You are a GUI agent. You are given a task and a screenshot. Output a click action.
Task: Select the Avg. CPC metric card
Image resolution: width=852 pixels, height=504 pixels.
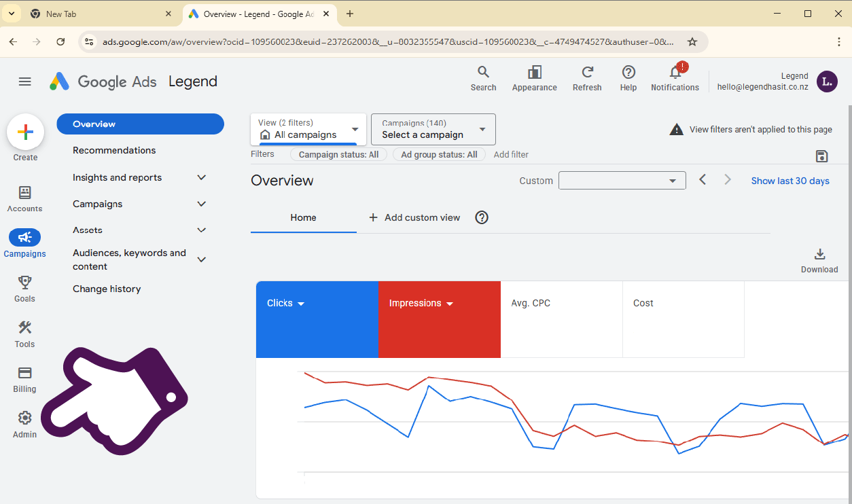point(561,319)
